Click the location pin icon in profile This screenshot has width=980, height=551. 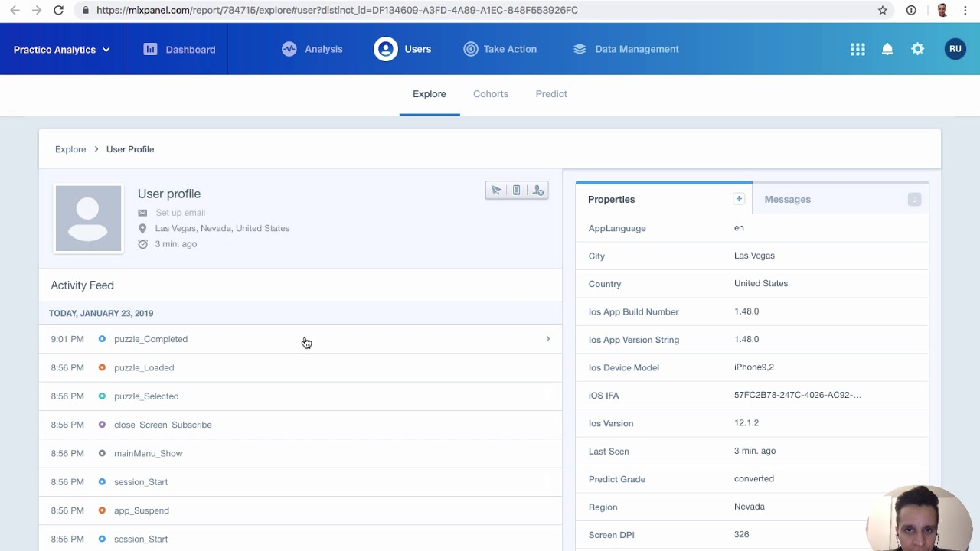click(x=142, y=228)
